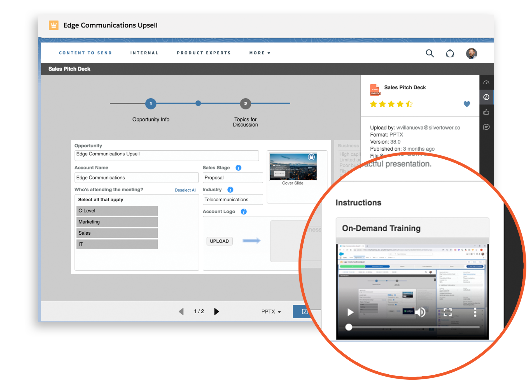Click the LiveDoc file icon
532x392 pixels.
[375, 90]
